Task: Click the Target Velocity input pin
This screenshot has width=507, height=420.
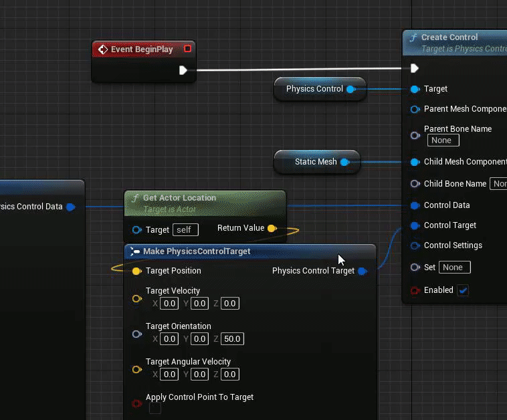Action: [x=136, y=298]
